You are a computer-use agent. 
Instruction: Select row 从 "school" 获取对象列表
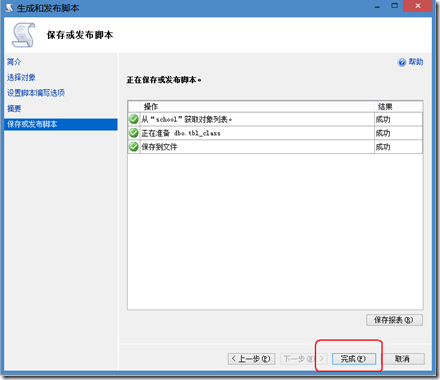(x=275, y=119)
